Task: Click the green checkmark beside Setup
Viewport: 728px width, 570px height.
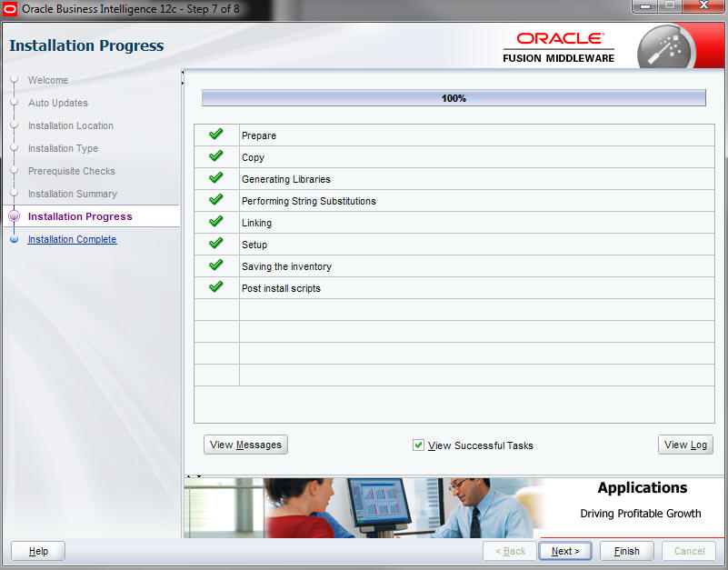Action: tap(216, 244)
